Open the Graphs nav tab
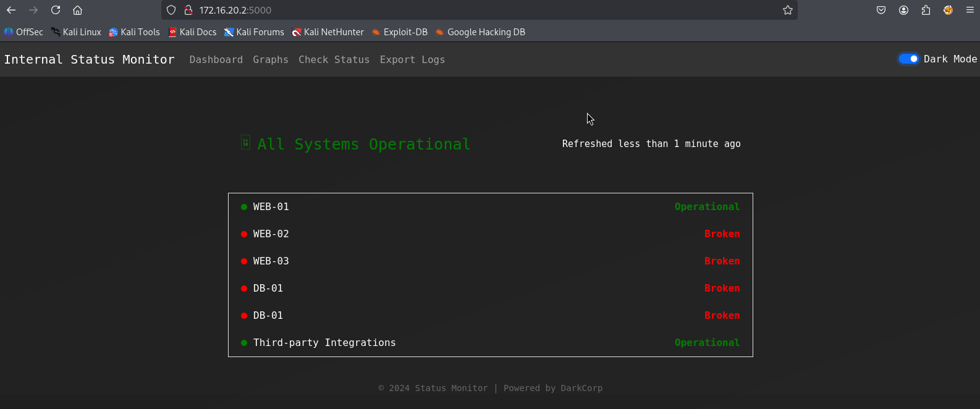 271,59
